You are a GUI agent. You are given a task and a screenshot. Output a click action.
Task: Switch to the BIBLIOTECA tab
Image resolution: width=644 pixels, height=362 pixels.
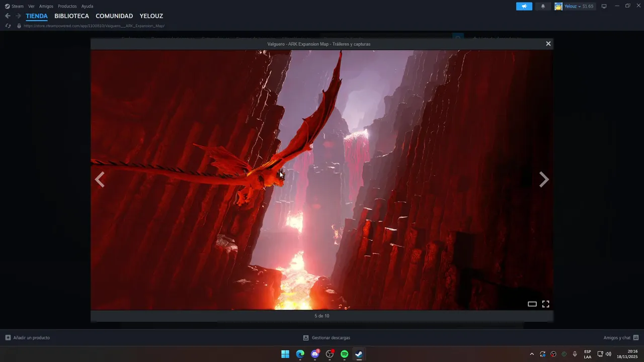point(71,16)
